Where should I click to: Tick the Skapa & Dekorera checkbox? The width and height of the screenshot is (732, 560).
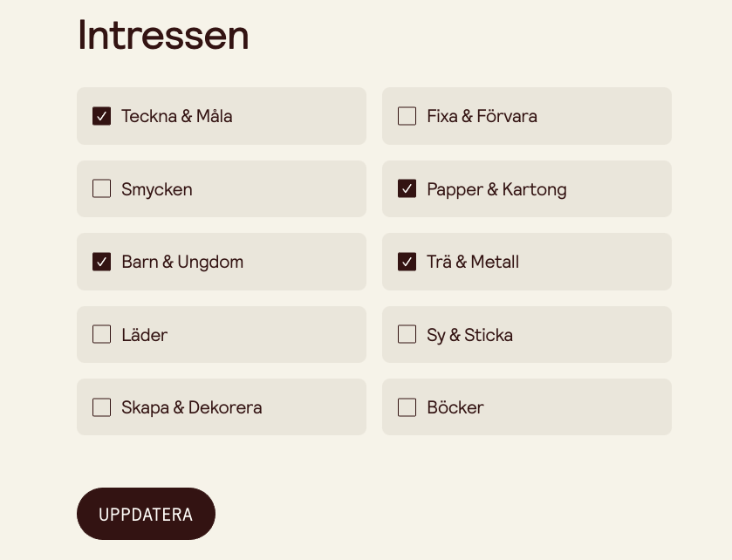102,407
